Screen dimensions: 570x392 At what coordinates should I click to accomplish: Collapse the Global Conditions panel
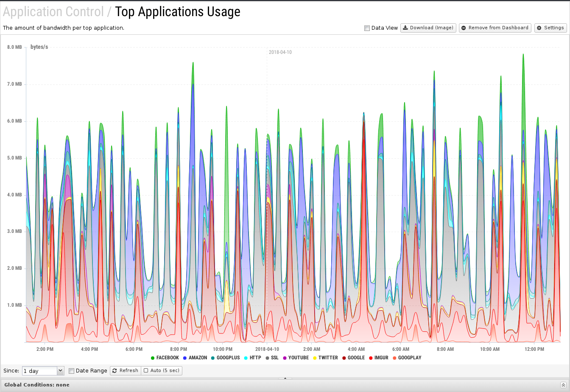coord(563,385)
